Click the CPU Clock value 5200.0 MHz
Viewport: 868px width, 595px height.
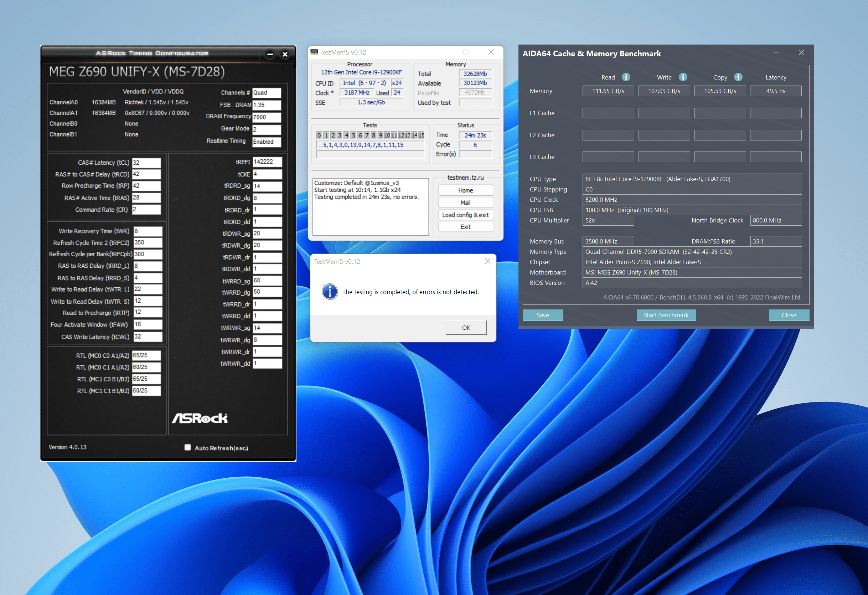click(692, 200)
